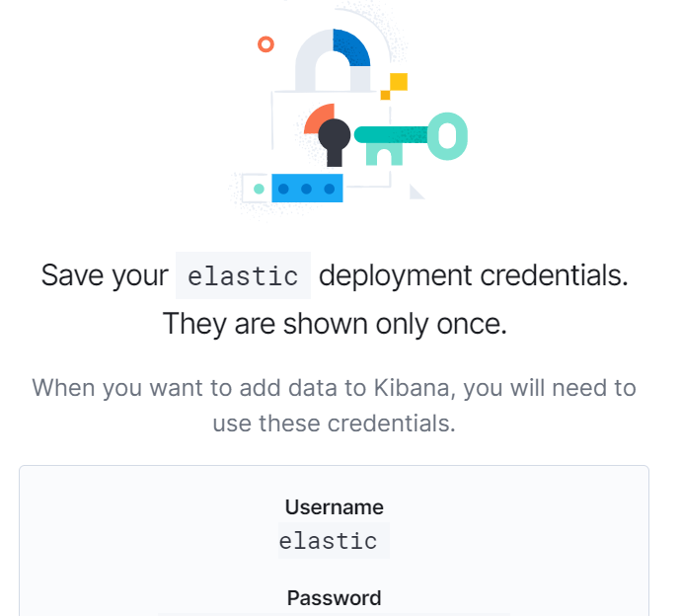Click the gray triangle below the key
This screenshot has height=616, width=681.
coord(416,191)
